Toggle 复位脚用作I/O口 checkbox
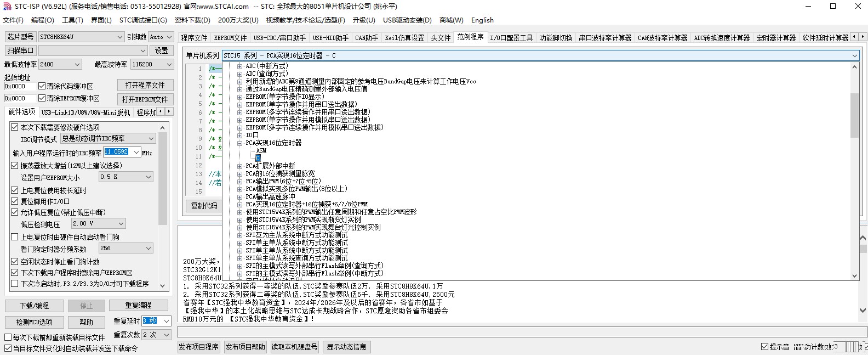Viewport: 868px width, 355px height. pos(15,201)
